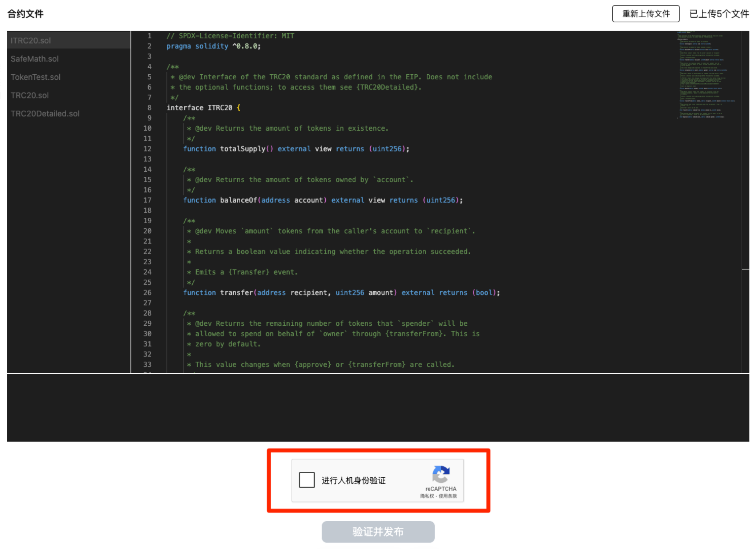Click the 验证并发布 verify and publish button

378,531
